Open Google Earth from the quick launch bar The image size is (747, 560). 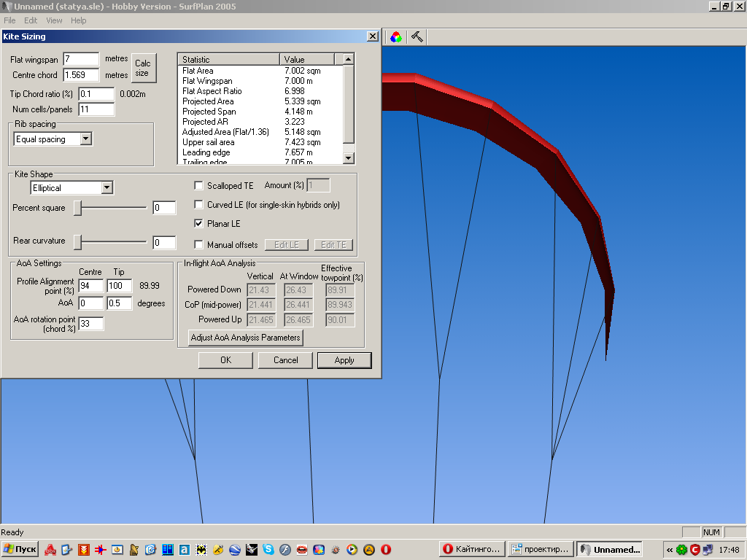235,549
